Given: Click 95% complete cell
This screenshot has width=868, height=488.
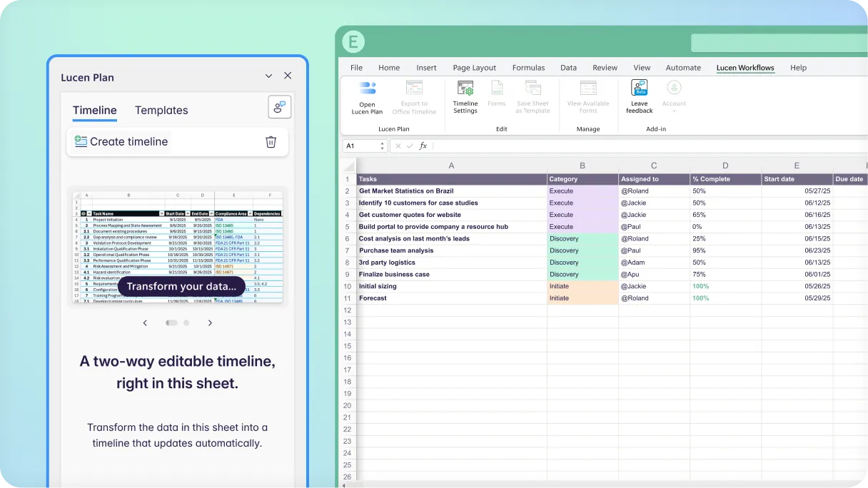Looking at the screenshot, I should pyautogui.click(x=725, y=250).
